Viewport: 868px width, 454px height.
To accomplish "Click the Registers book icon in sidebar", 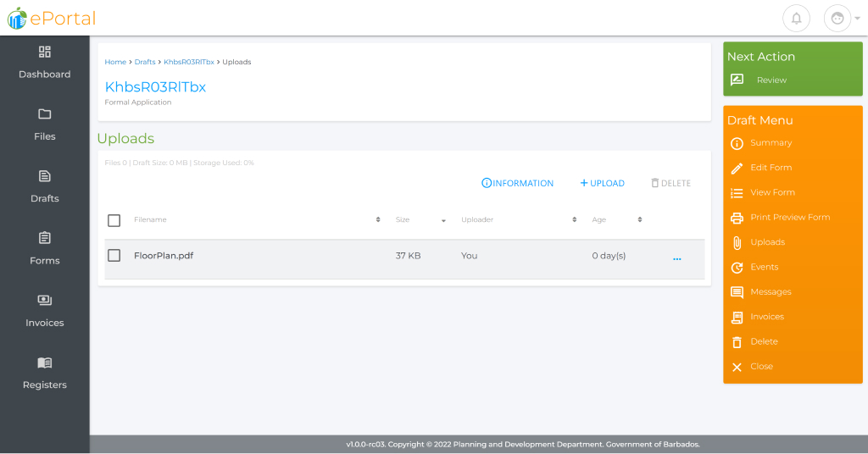I will [45, 363].
